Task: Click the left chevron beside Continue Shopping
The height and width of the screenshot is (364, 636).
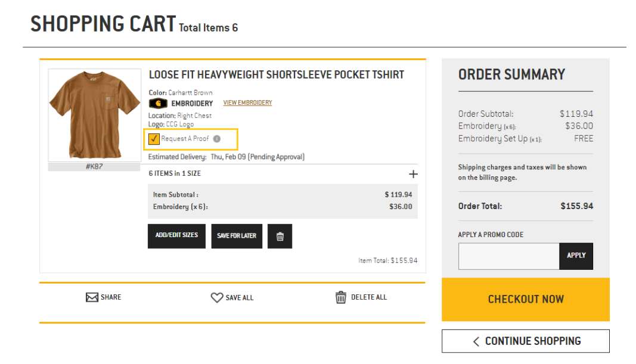Action: [476, 341]
